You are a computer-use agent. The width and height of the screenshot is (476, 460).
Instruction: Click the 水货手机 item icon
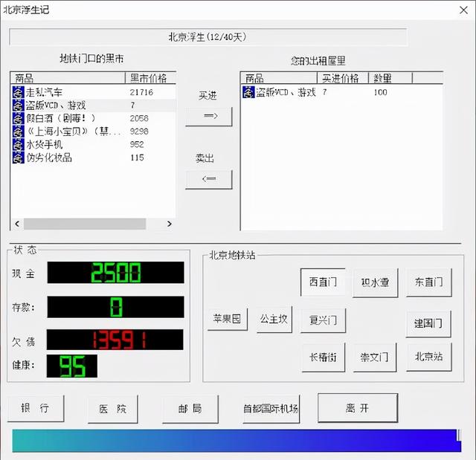point(19,144)
